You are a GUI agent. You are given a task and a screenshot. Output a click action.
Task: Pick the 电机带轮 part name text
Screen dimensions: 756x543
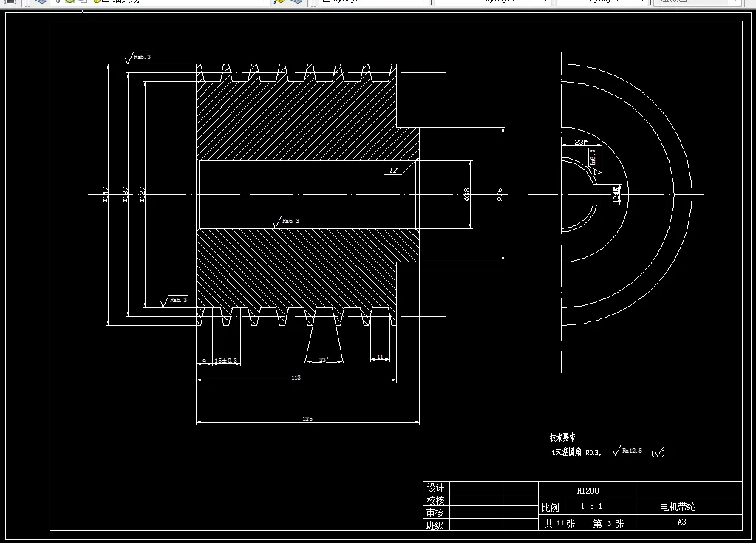[x=678, y=507]
